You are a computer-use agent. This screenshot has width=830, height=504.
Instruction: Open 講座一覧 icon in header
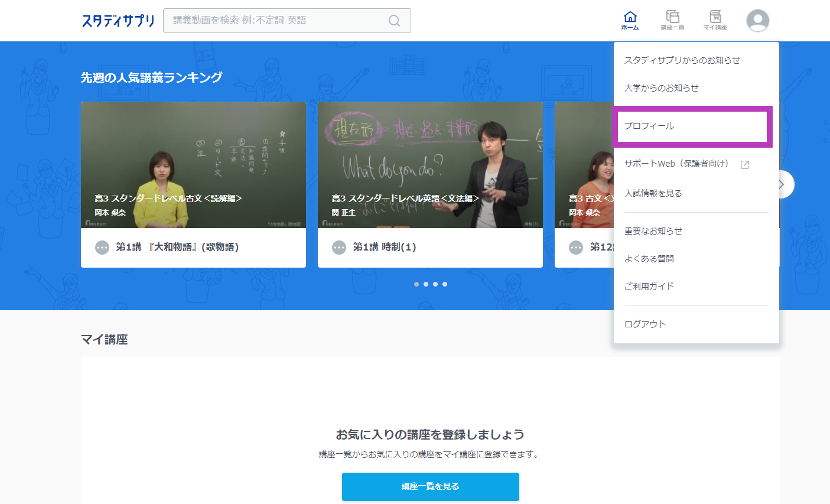coord(672,20)
